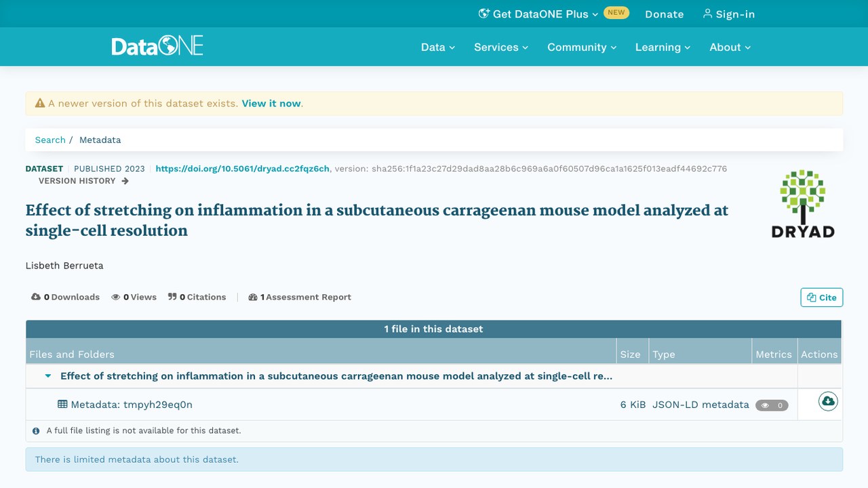
Task: Open the Learning menu
Action: pos(663,47)
